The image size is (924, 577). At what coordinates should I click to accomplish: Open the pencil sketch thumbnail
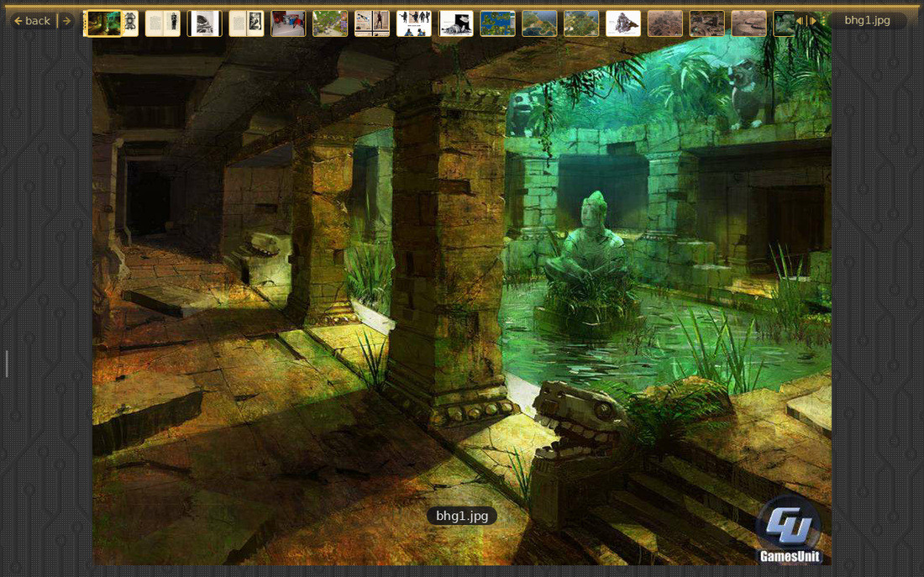[x=455, y=24]
